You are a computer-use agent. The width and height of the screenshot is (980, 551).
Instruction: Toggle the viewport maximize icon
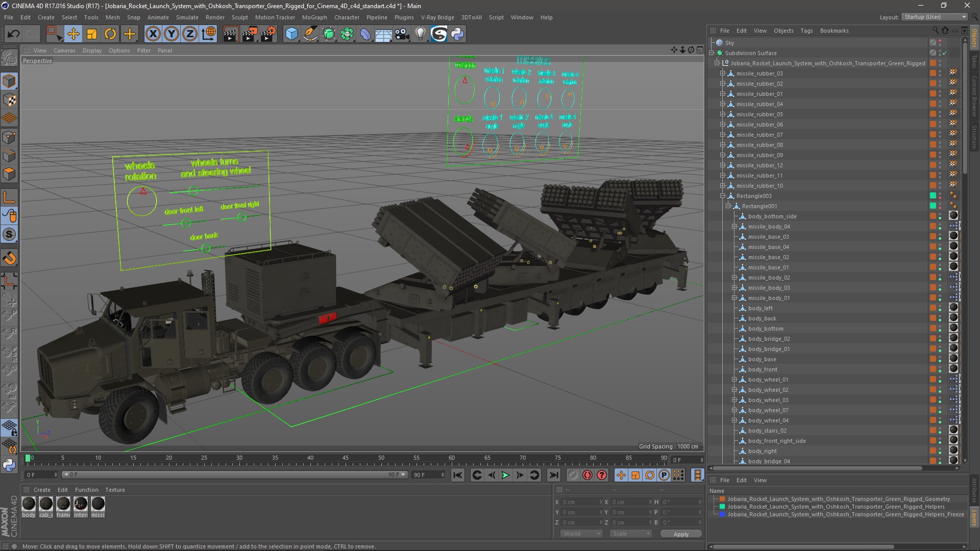pyautogui.click(x=700, y=50)
